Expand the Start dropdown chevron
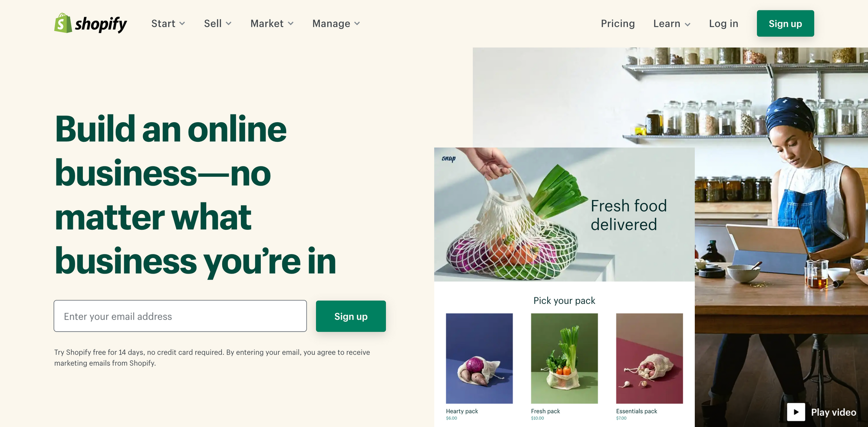868x427 pixels. click(x=182, y=23)
